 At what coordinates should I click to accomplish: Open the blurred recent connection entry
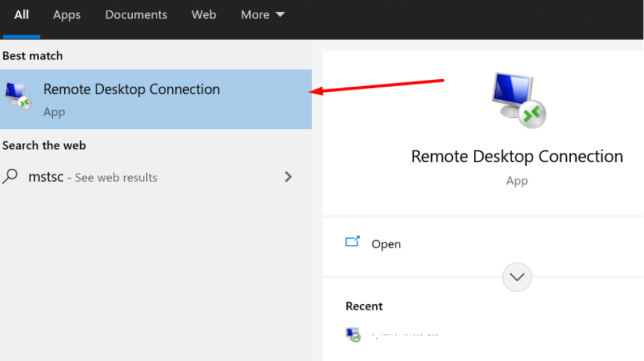tap(404, 336)
